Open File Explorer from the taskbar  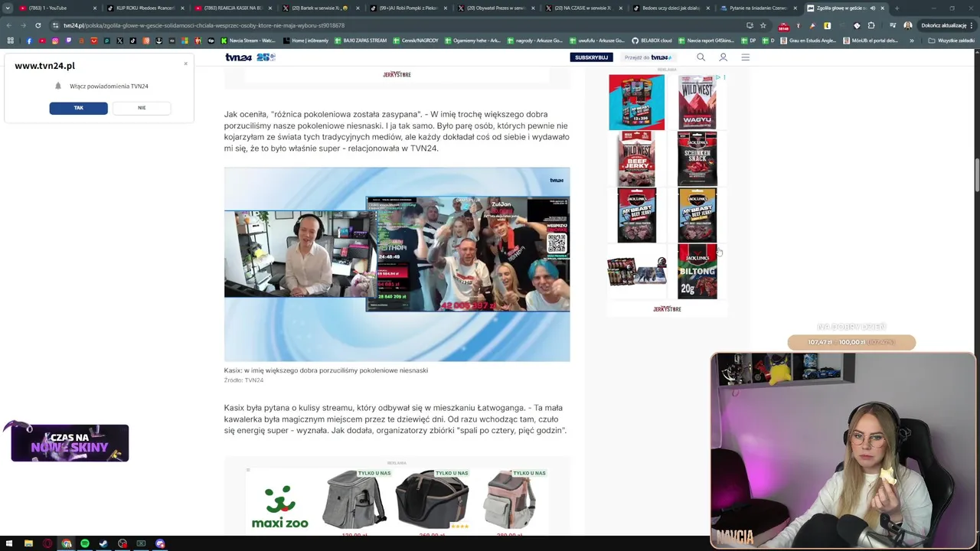pyautogui.click(x=28, y=543)
